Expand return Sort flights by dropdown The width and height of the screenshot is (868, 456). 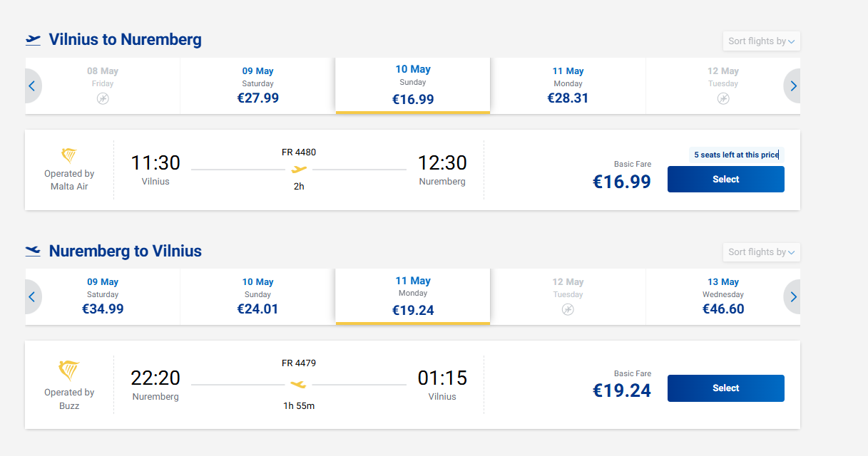coord(761,252)
